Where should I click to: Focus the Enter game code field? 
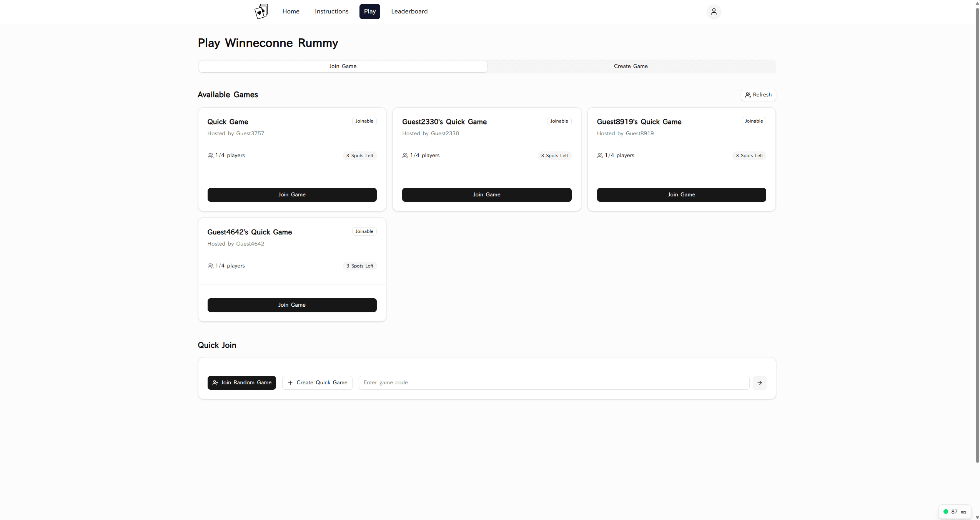point(554,382)
